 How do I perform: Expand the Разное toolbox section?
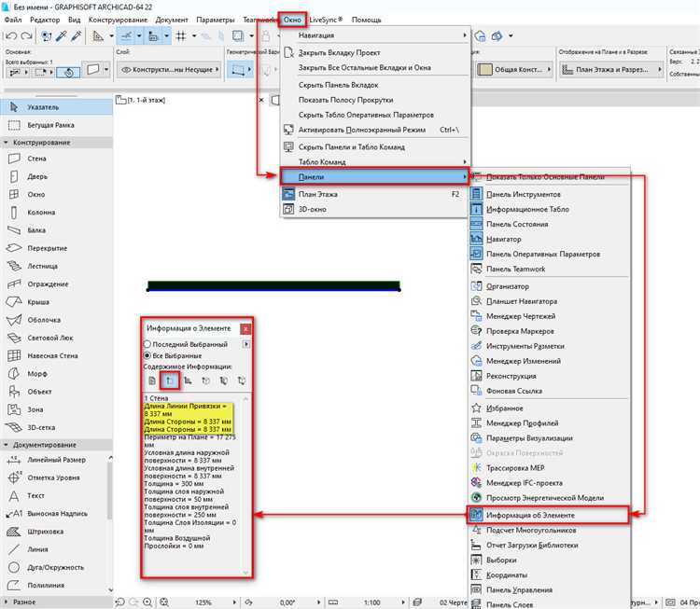pos(7,602)
